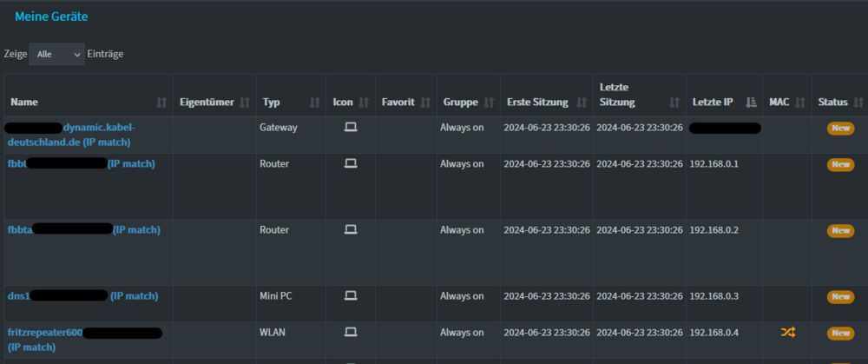This screenshot has height=364, width=868.
Task: Click the random MAC shuffle icon
Action: click(x=788, y=333)
